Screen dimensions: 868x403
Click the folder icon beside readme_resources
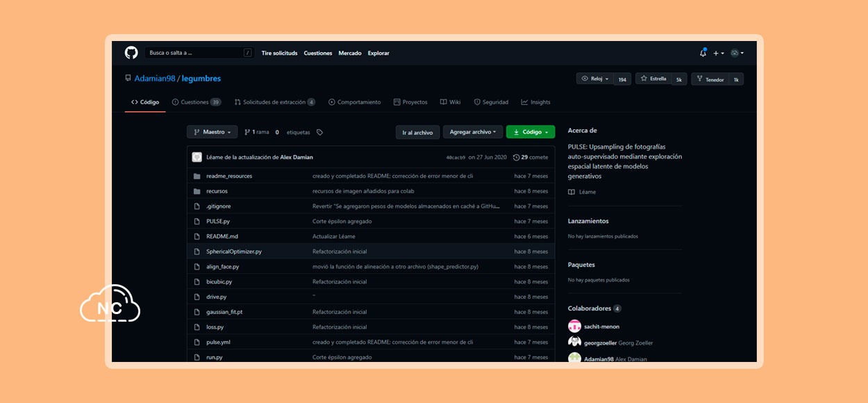click(x=197, y=176)
